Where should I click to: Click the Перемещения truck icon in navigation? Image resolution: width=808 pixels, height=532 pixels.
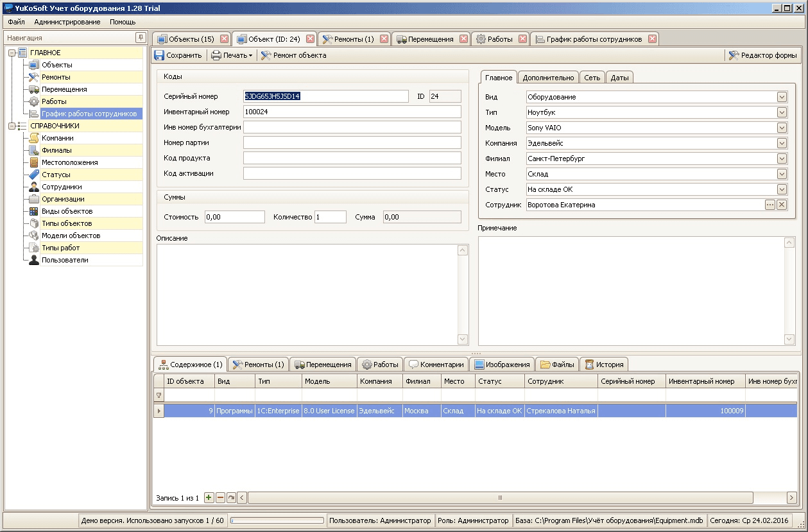(x=34, y=89)
